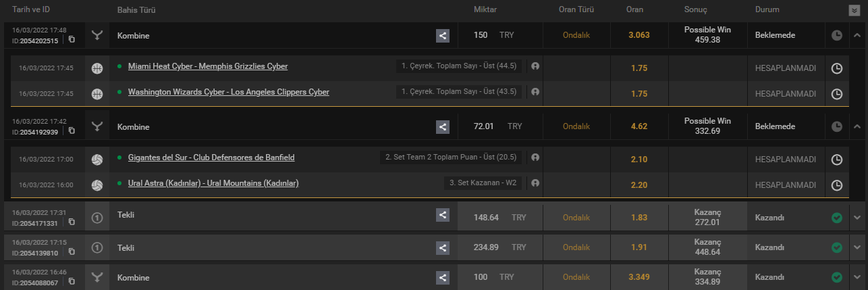Toggle all rows with header double-chevron
Screen dimensions: 868x290
pos(854,10)
